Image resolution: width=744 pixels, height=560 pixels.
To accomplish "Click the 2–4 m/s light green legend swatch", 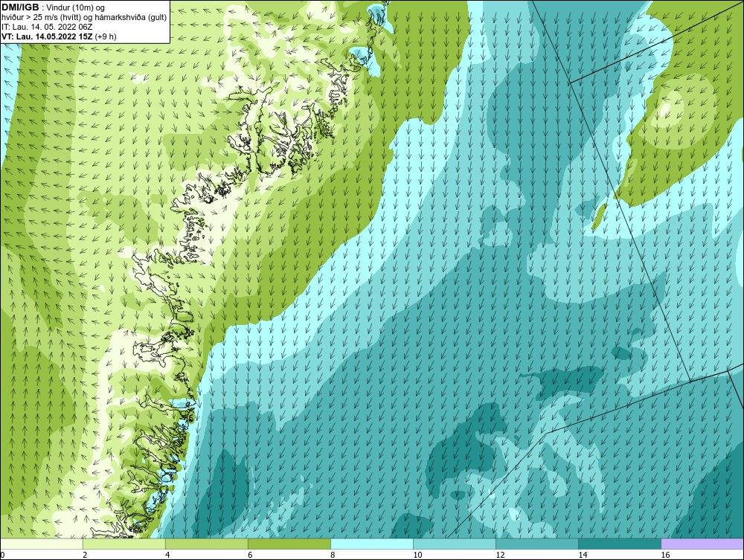I will pos(124,544).
